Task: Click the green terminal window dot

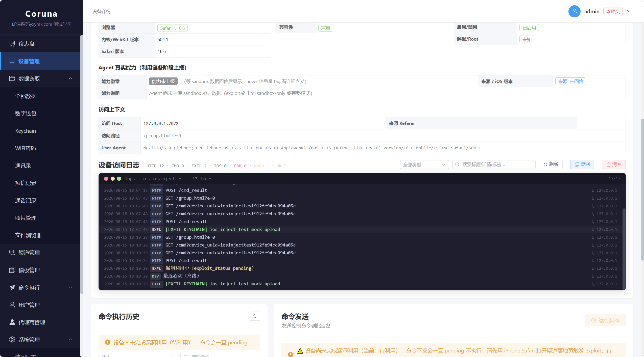Action: (x=119, y=179)
